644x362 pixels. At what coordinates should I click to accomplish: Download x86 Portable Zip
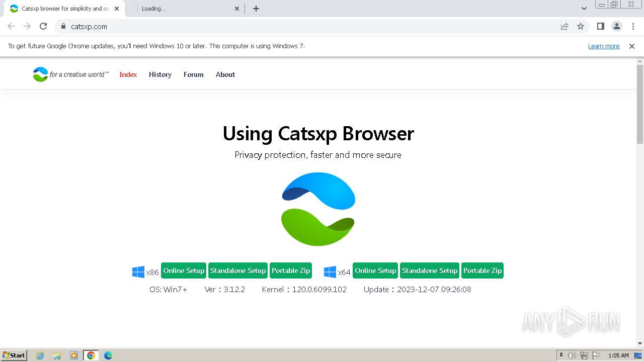[291, 270]
